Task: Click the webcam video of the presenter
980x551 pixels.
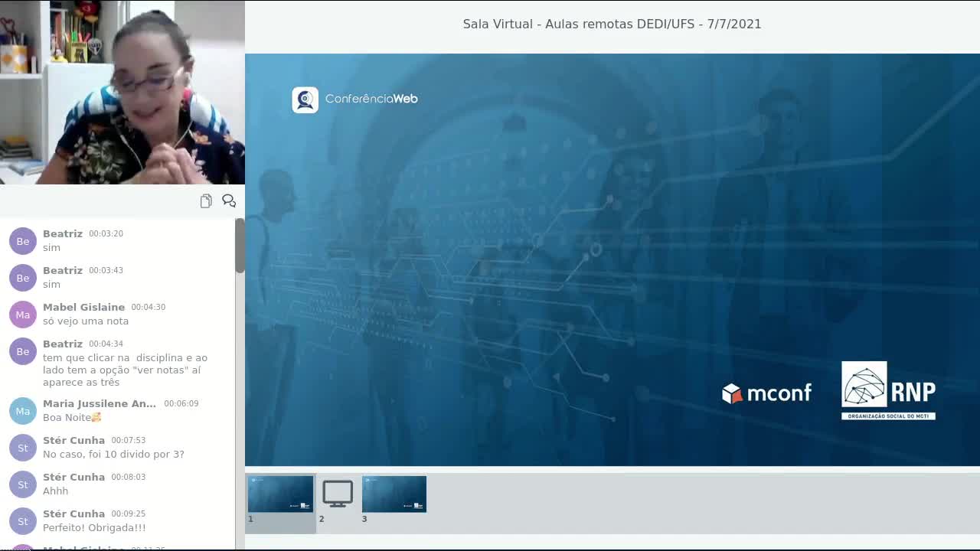Action: point(122,92)
